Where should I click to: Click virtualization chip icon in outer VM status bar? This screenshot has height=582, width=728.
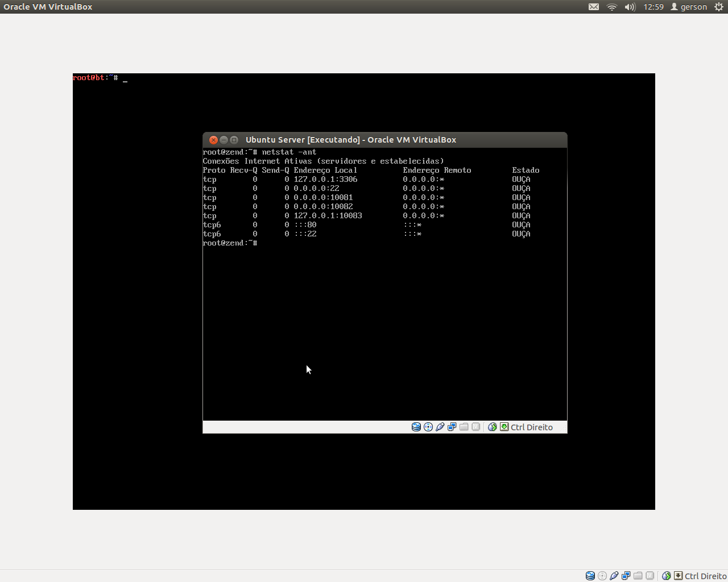coord(650,576)
